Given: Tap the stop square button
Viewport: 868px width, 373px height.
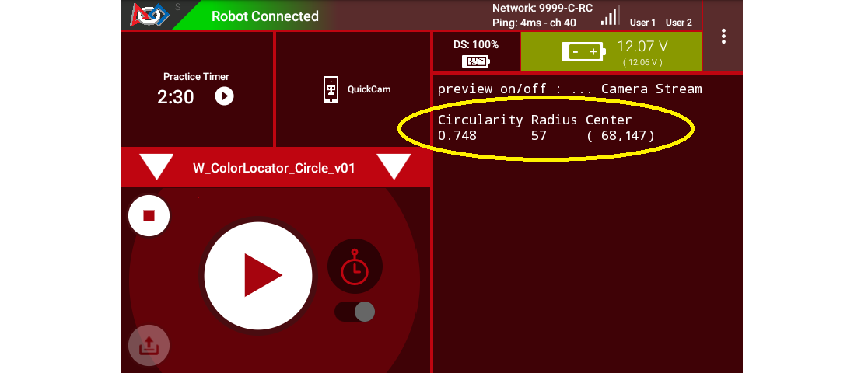Looking at the screenshot, I should point(149,215).
